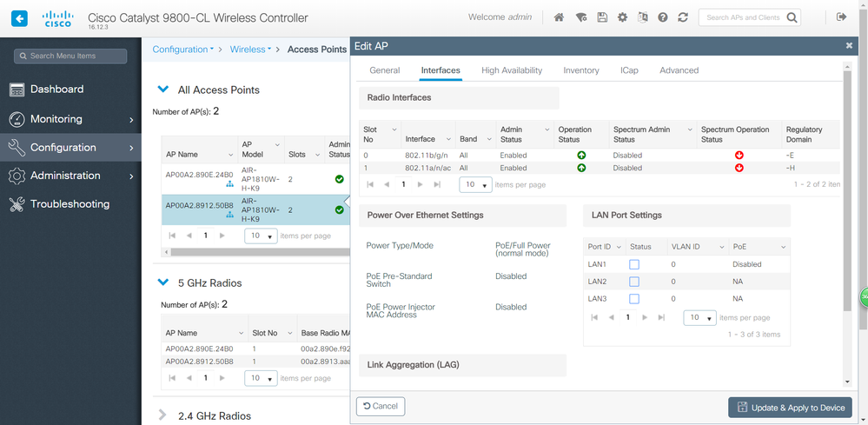Open the ICap tab
Image resolution: width=868 pixels, height=425 pixels.
pyautogui.click(x=629, y=70)
